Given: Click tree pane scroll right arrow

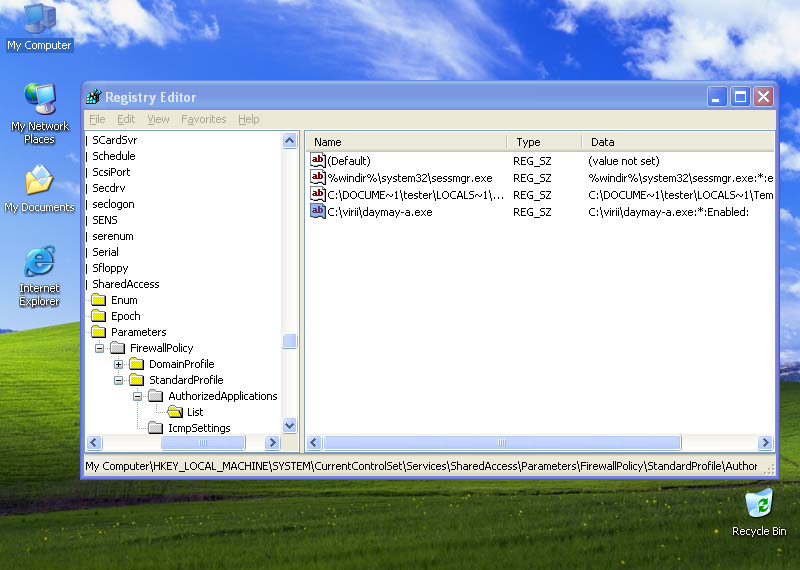Looking at the screenshot, I should point(272,442).
